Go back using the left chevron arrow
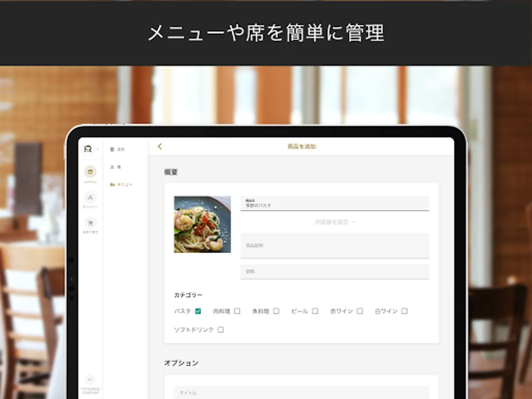Viewport: 532px width, 399px height. (160, 146)
